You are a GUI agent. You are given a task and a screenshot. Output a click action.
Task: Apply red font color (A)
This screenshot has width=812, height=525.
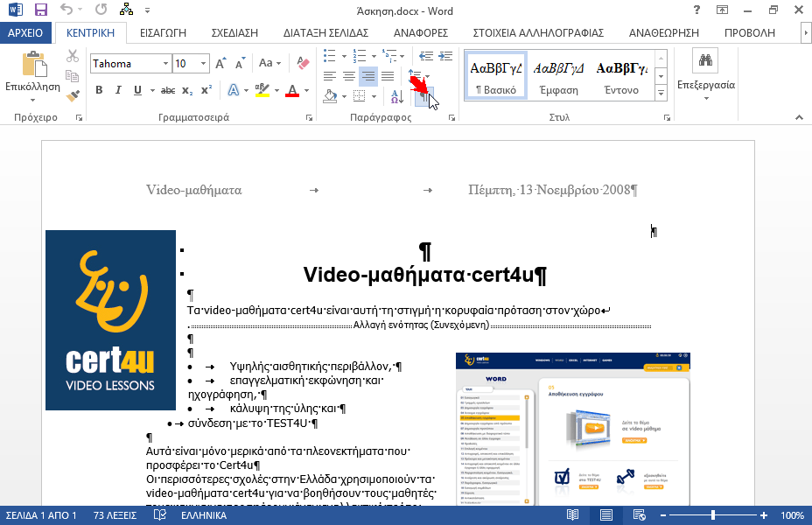point(292,91)
